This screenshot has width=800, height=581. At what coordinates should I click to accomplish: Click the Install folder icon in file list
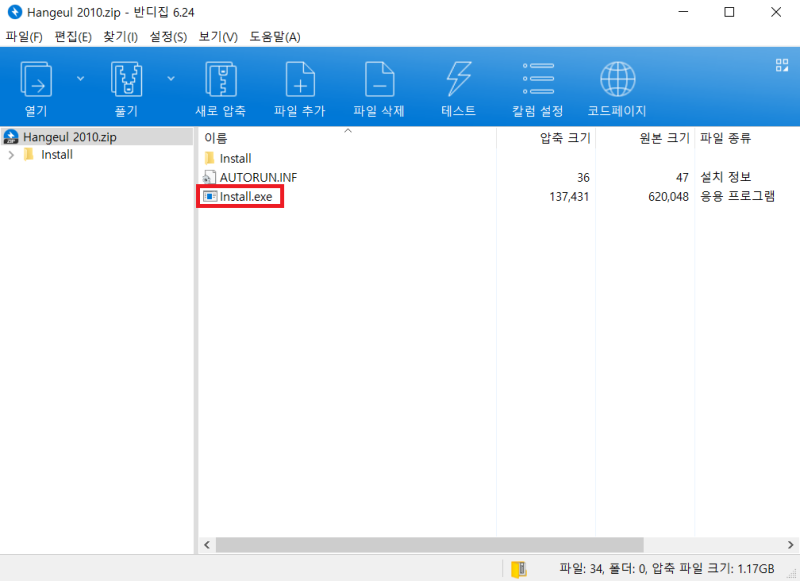[x=209, y=158]
